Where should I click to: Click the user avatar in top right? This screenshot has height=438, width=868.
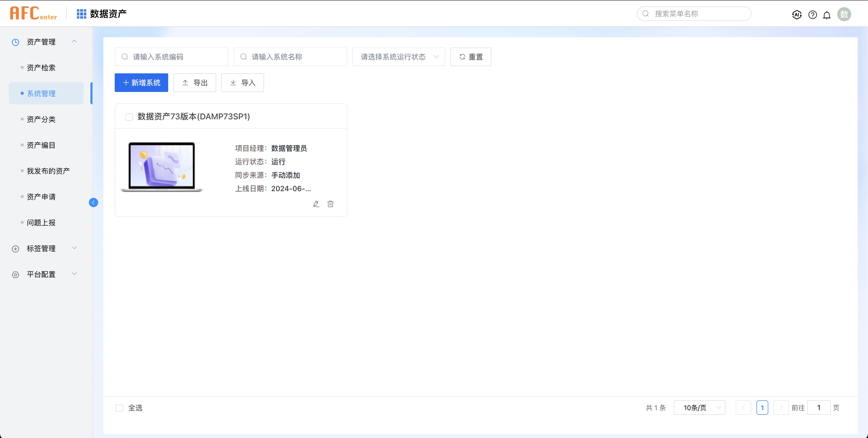click(844, 14)
